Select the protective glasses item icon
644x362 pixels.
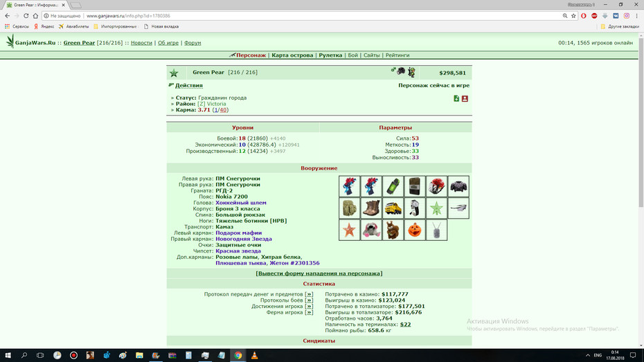click(458, 208)
